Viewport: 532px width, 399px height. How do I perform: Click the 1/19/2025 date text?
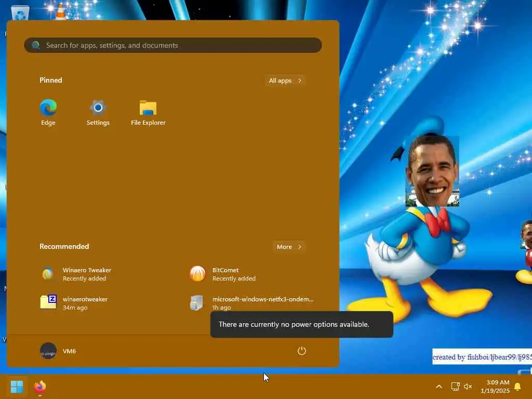[x=495, y=391]
